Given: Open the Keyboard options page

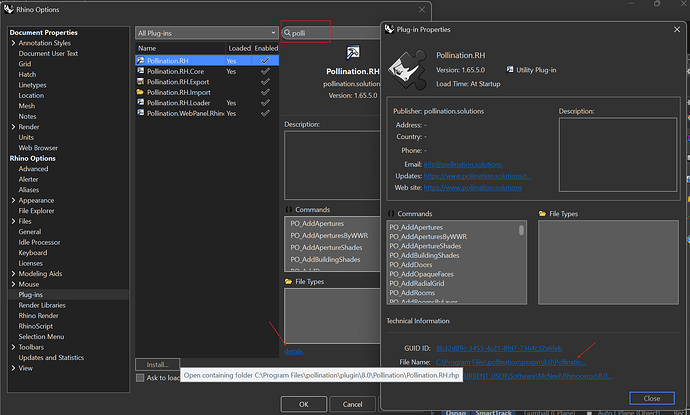Looking at the screenshot, I should [x=33, y=253].
